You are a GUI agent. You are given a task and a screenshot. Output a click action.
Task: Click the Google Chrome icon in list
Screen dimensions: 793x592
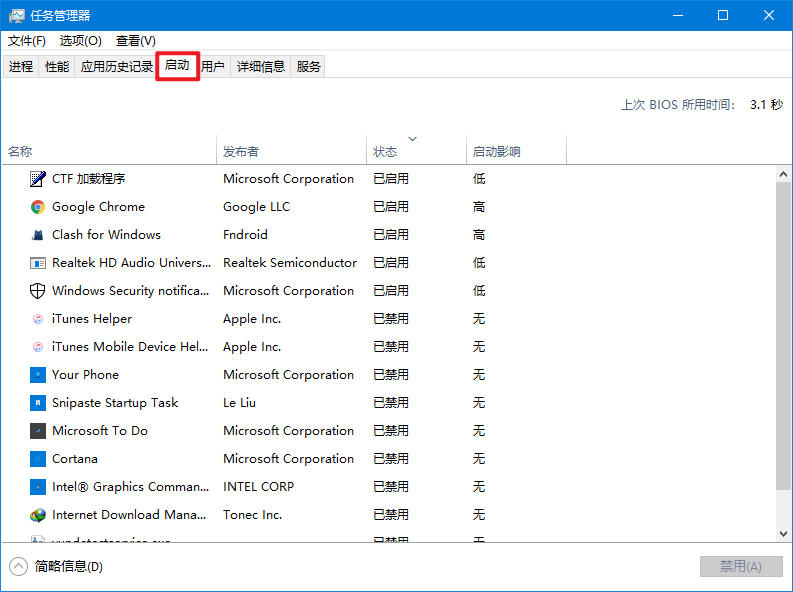click(x=38, y=207)
